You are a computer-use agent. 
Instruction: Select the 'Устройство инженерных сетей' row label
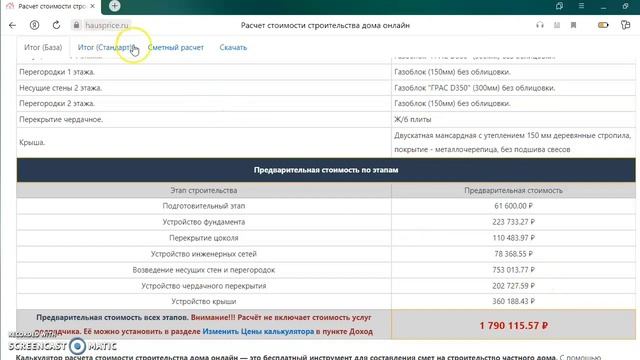tap(204, 254)
